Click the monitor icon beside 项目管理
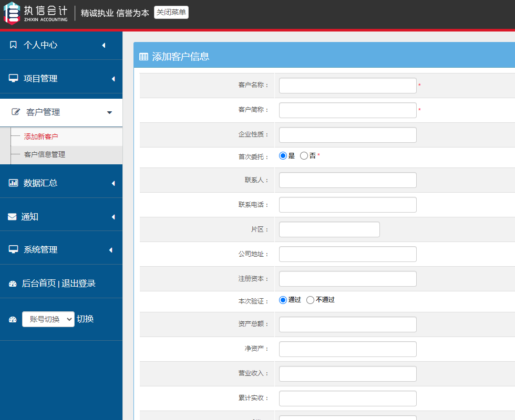The image size is (515, 420). pos(13,78)
